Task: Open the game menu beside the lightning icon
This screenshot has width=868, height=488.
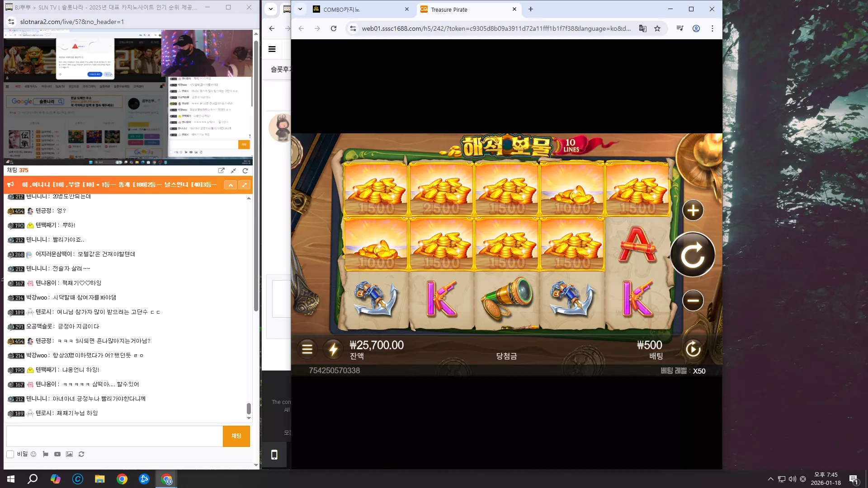Action: [307, 349]
